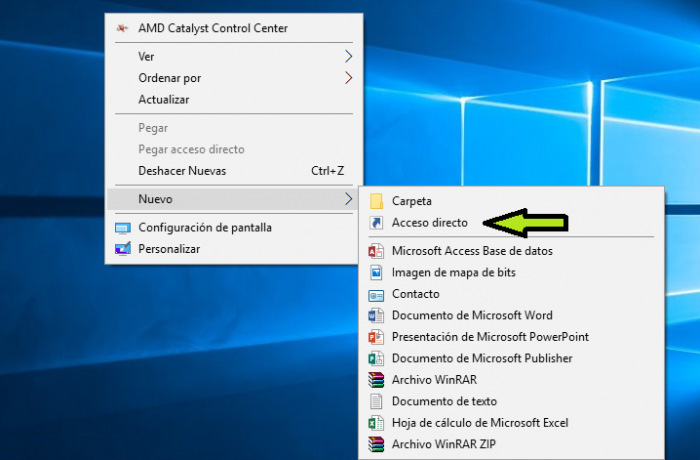Screen dimensions: 700x460
Task: Open the Nuevo submenu
Action: 233,199
